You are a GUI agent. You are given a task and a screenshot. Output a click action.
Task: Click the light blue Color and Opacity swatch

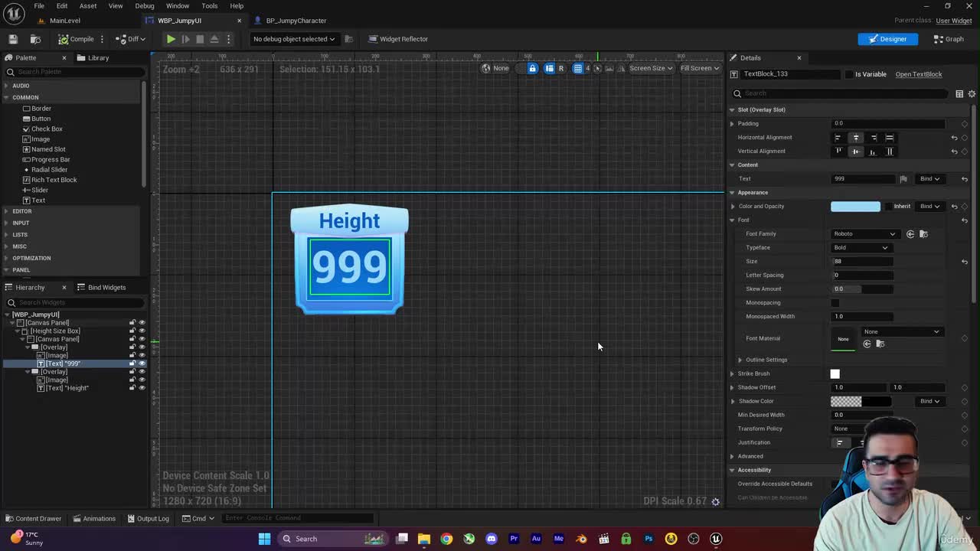[x=855, y=207]
